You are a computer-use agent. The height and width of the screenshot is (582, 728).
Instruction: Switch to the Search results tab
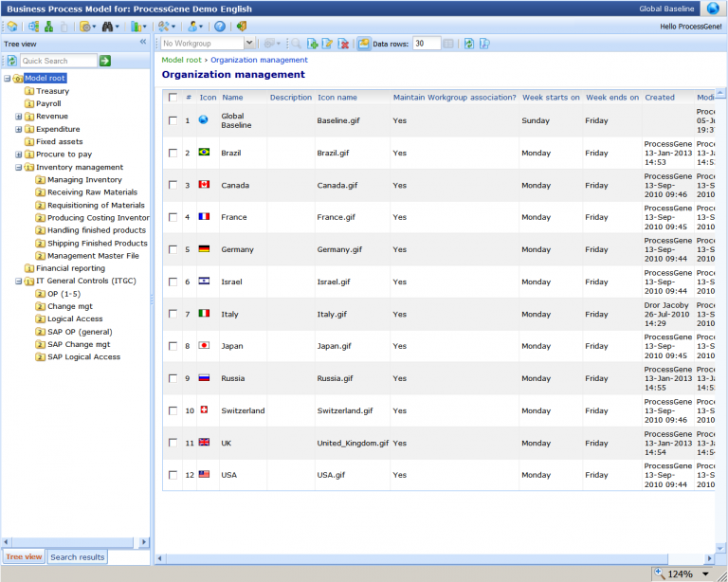(x=77, y=557)
